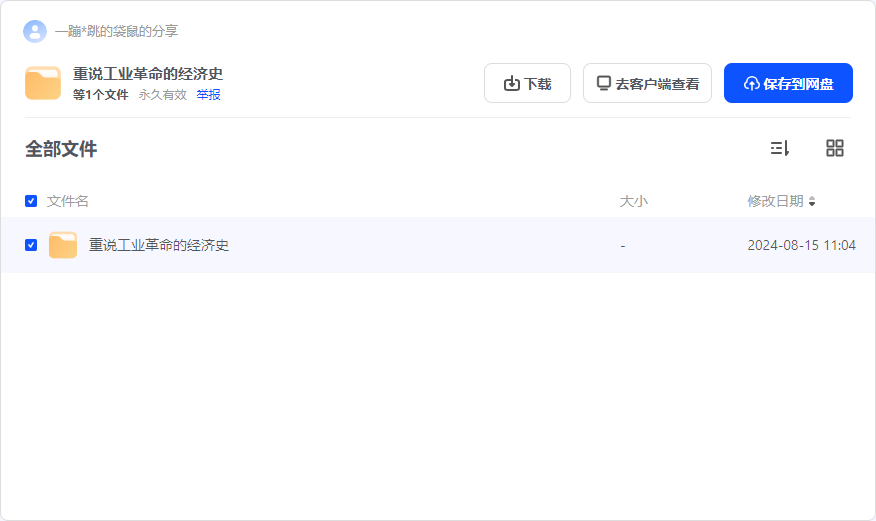Click the sort order icon
Viewport: 876px width, 521px height.
(x=779, y=148)
